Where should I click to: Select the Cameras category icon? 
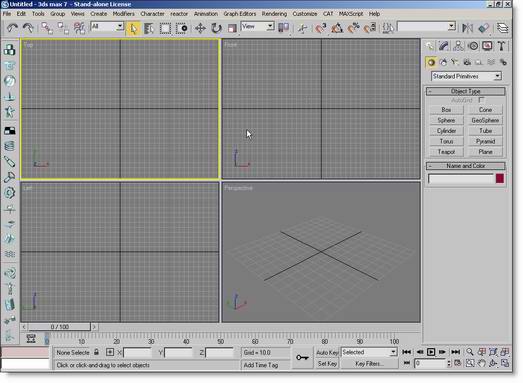tap(467, 62)
